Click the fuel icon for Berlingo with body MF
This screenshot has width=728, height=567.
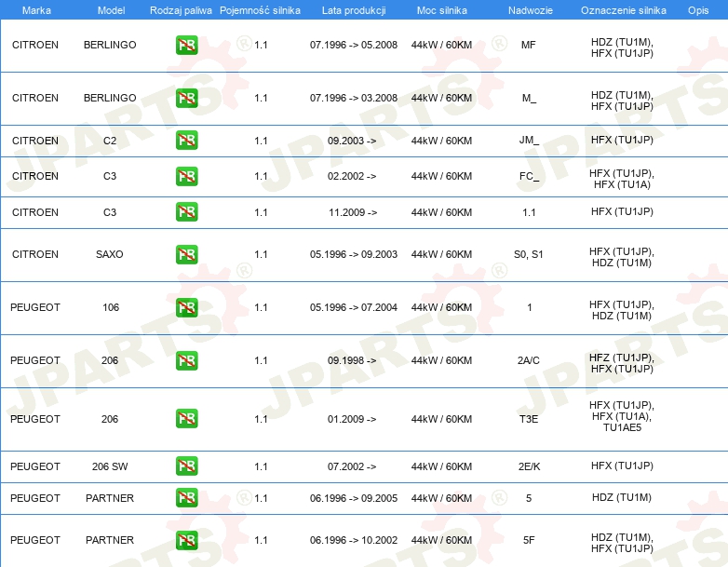coord(186,45)
